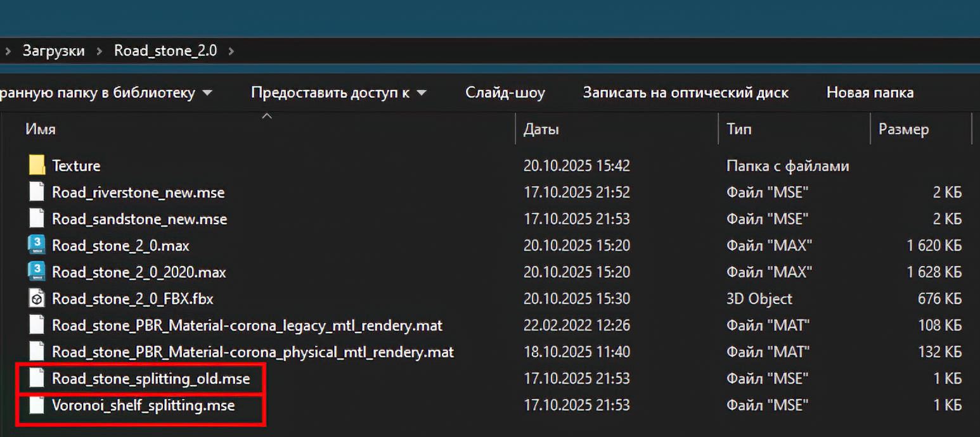Select Road_stone_PBR_Material-corona_physical_mtl_rendery.mat name
980x437 pixels.
pos(253,352)
